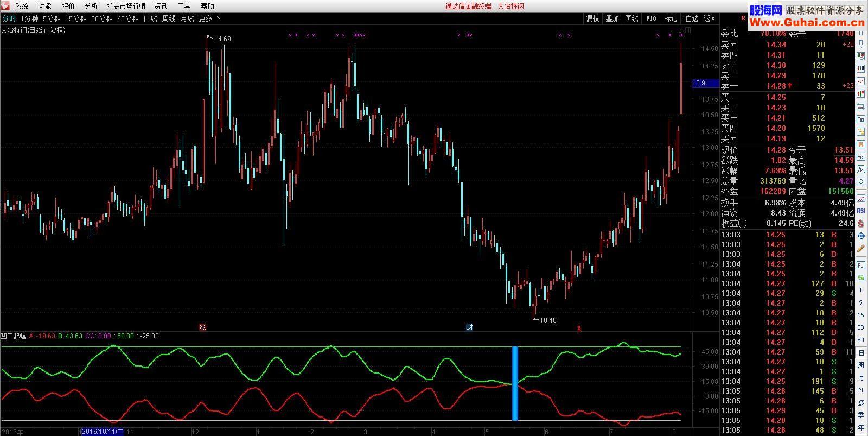This screenshot has width=868, height=436.
Task: Click the square circle icon in sidebar
Action: pyautogui.click(x=861, y=181)
